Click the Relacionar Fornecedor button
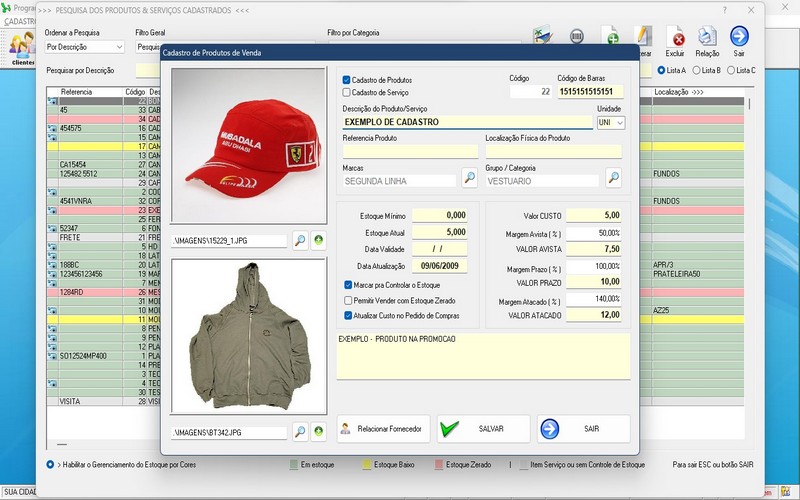 click(384, 429)
